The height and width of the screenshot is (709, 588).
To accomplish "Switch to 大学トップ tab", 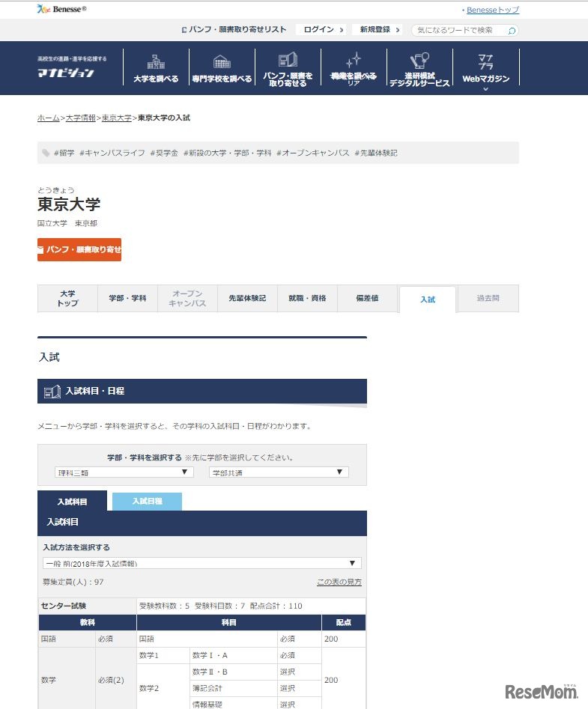I will click(67, 299).
